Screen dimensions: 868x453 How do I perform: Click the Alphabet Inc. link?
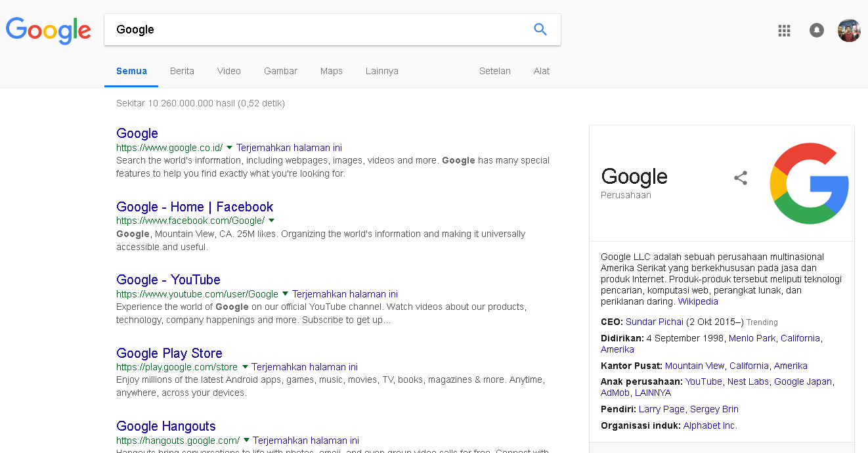[x=710, y=425]
